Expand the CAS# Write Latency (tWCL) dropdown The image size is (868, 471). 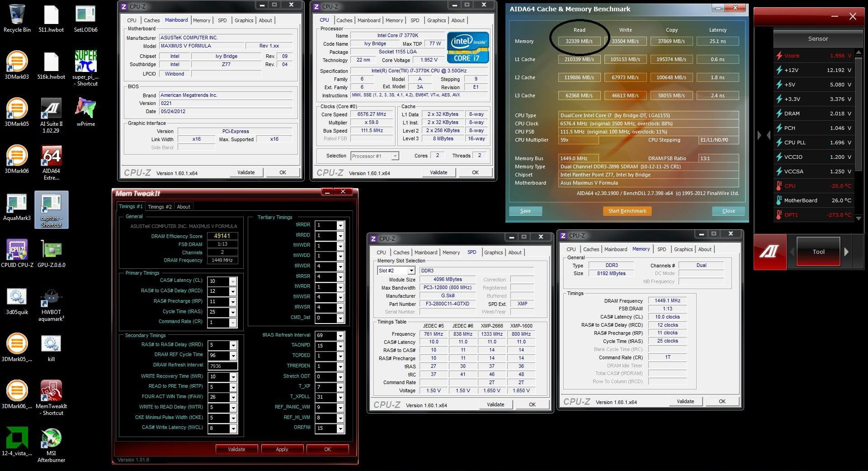tap(233, 428)
